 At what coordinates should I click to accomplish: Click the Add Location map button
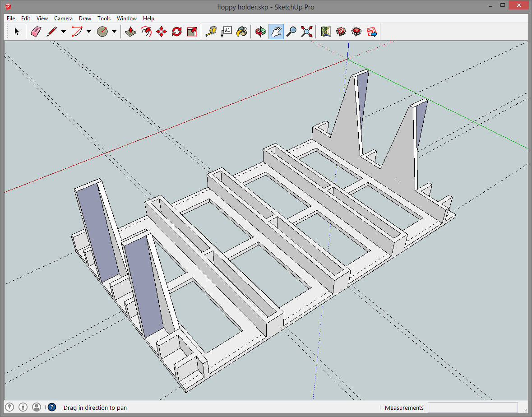pyautogui.click(x=326, y=32)
